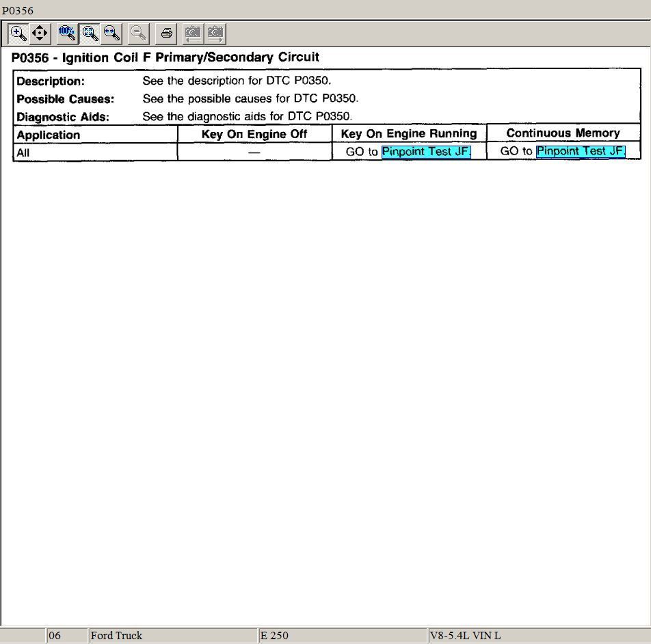Viewport: 651px width, 644px height.
Task: Click the E 250 model status field
Action: (x=342, y=636)
